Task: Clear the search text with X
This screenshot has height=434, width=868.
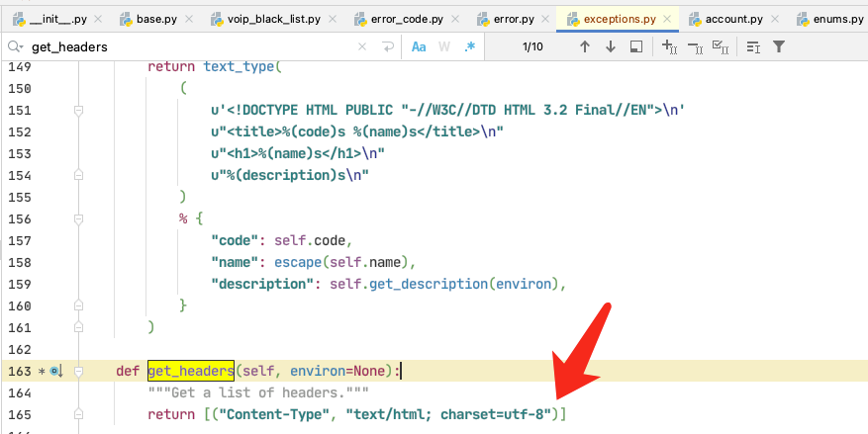Action: point(362,47)
